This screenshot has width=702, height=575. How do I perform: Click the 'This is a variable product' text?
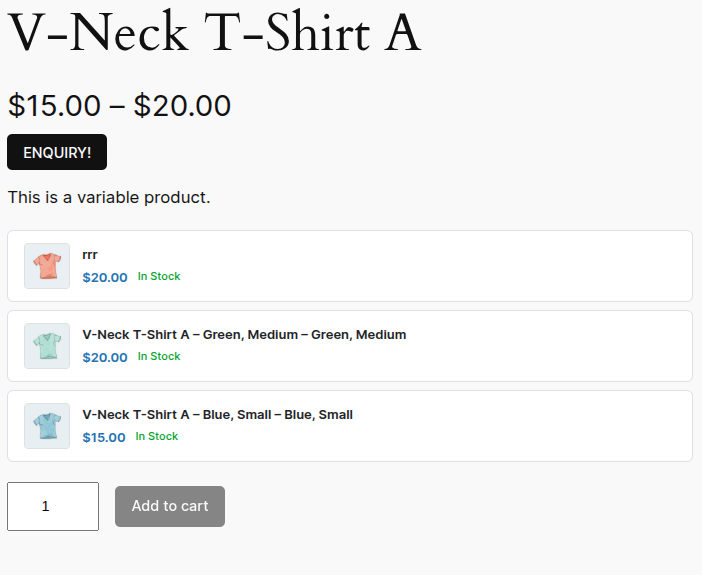109,197
